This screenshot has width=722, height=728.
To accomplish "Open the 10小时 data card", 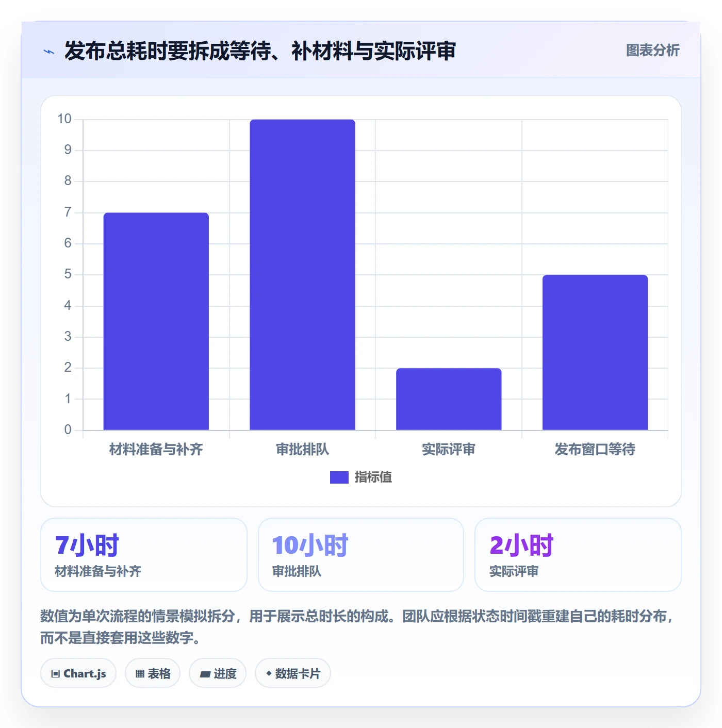I will pos(361,555).
